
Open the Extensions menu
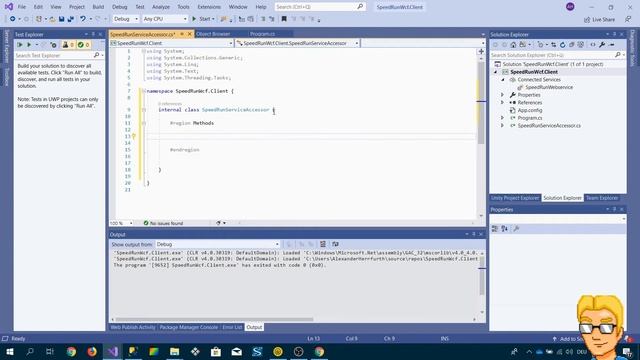[x=209, y=7]
